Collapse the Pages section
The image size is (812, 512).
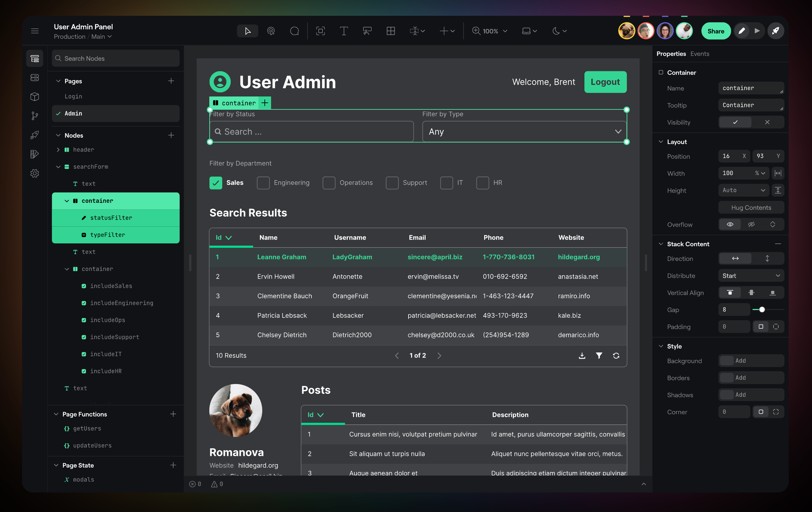(58, 81)
